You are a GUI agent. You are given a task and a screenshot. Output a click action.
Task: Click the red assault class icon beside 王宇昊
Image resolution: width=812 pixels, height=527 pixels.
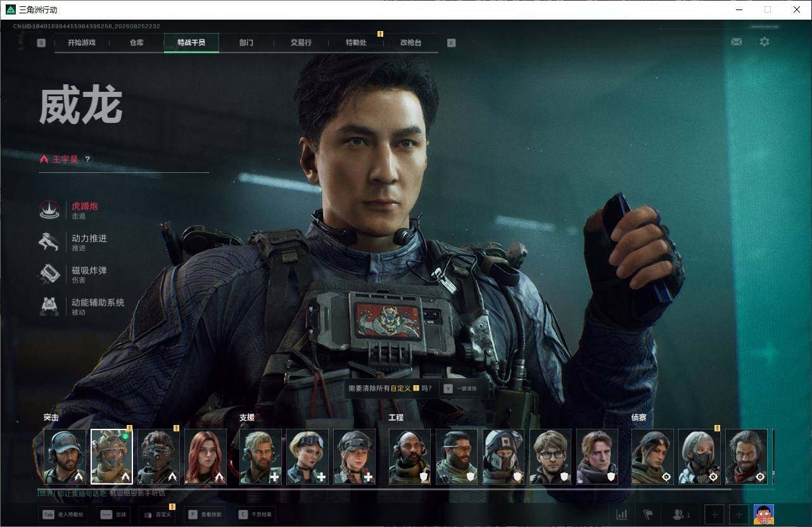click(x=44, y=160)
